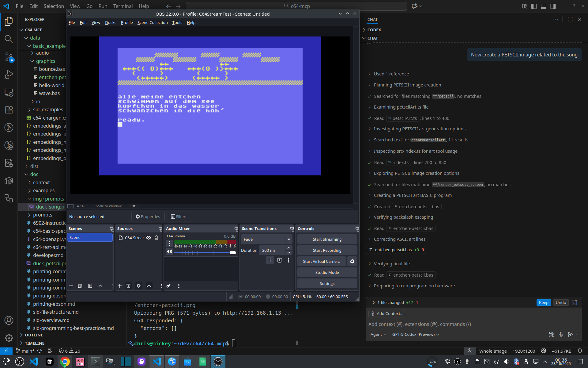Adjust the C64 Stream volume slider
588x368 pixels.
232,253
